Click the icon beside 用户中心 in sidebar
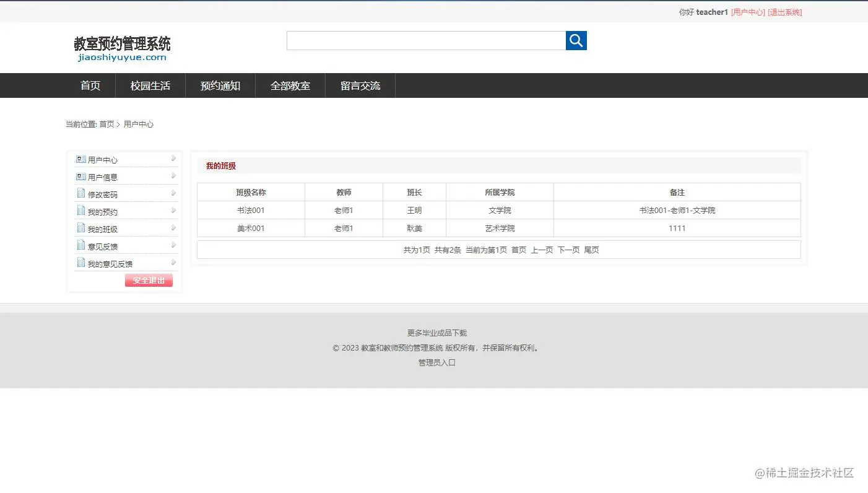This screenshot has width=868, height=493. tap(80, 159)
